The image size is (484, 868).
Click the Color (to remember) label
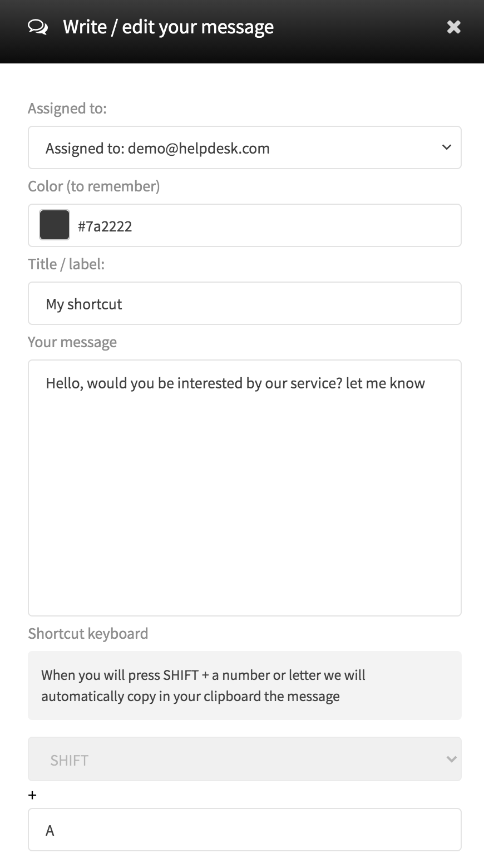pyautogui.click(x=93, y=186)
